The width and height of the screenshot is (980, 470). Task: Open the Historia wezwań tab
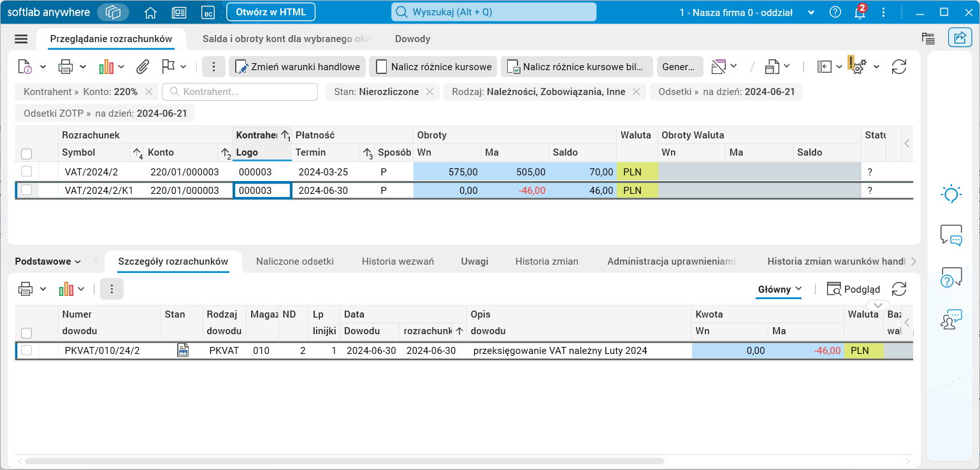pos(398,261)
